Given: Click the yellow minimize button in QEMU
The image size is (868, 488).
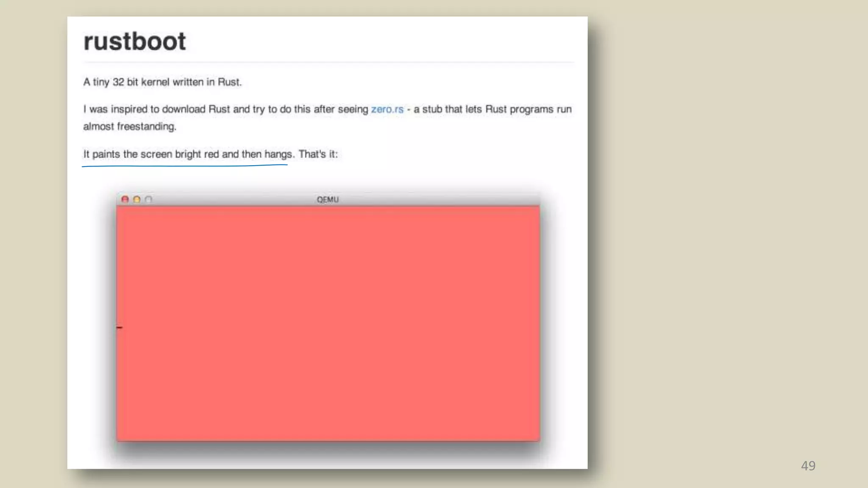Looking at the screenshot, I should 137,200.
